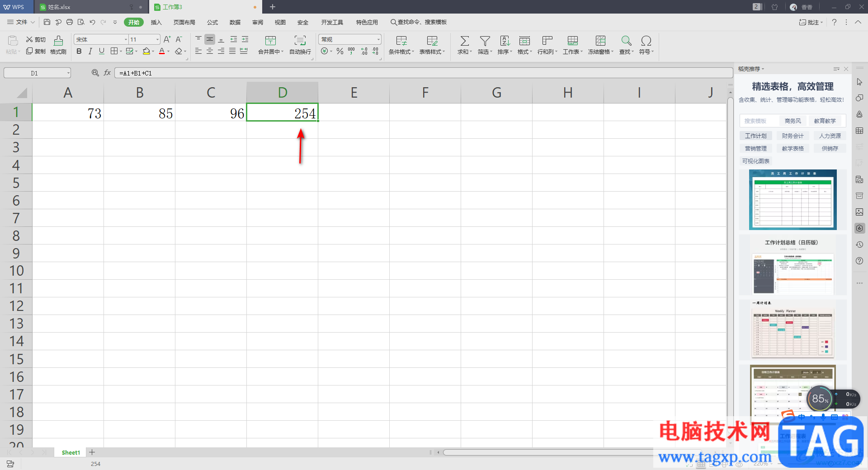Viewport: 868px width, 470px height.
Task: Click the yellow fill color bucket
Action: [x=146, y=51]
